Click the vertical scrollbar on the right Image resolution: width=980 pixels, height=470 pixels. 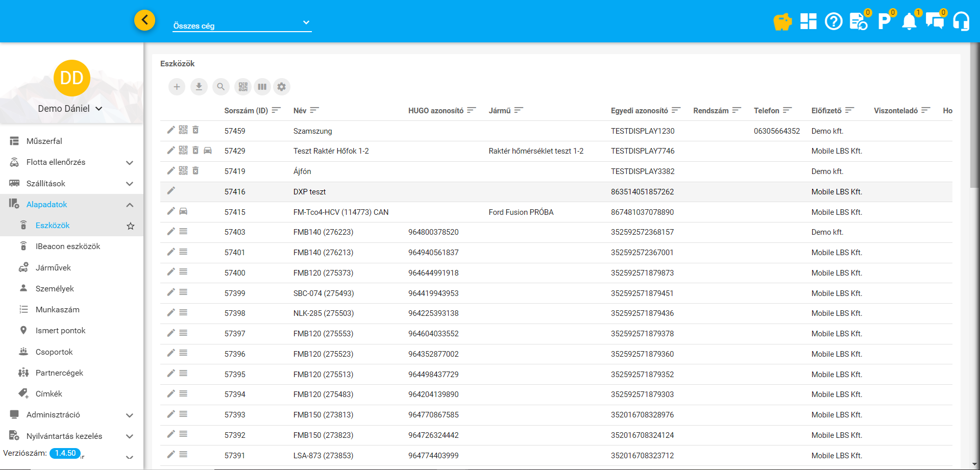point(974,115)
